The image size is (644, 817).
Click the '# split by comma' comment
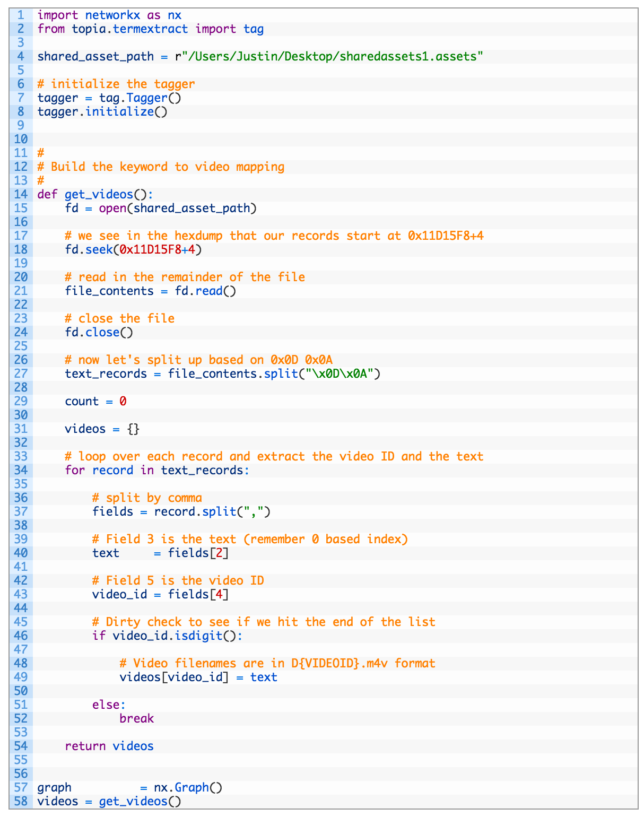coord(147,498)
